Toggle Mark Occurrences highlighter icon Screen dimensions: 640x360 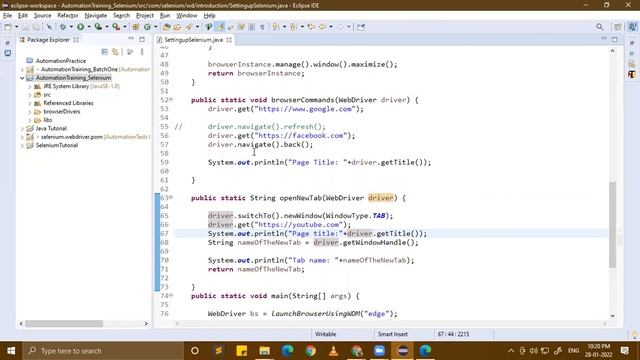(x=220, y=27)
